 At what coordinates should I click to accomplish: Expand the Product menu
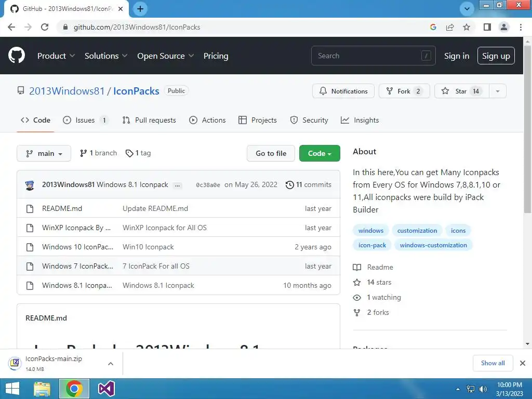pos(56,56)
